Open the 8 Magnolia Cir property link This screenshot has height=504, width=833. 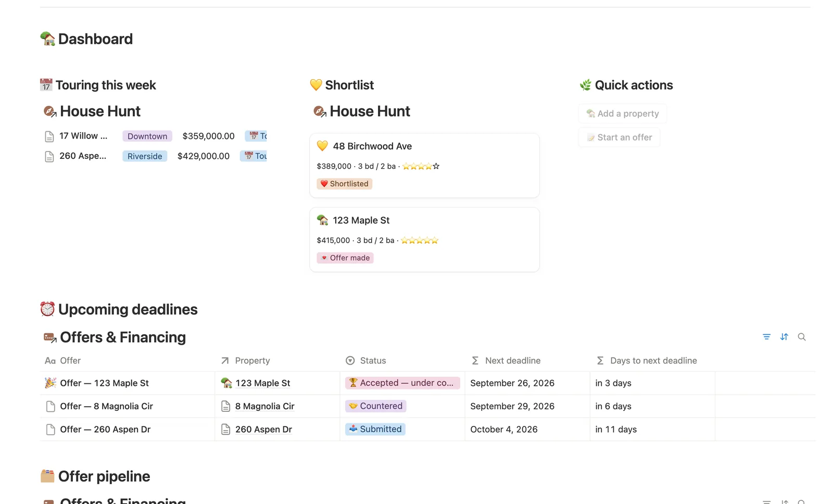pos(264,406)
